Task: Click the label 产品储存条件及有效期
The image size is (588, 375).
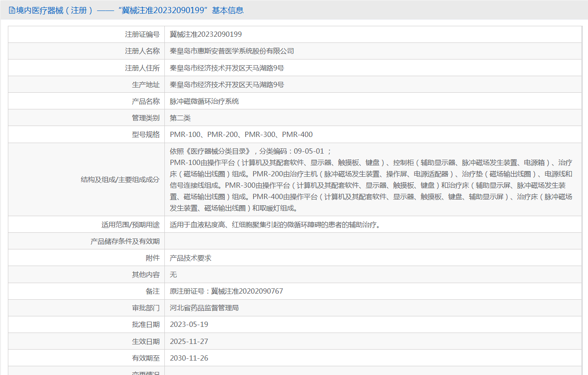Action: tap(125, 241)
